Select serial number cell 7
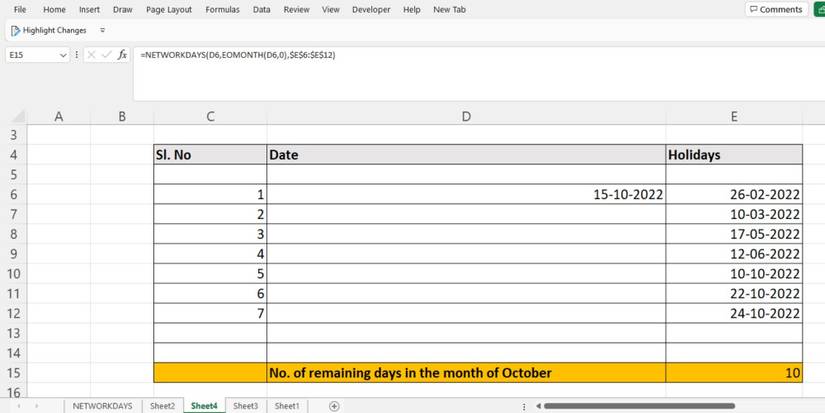 [x=210, y=314]
